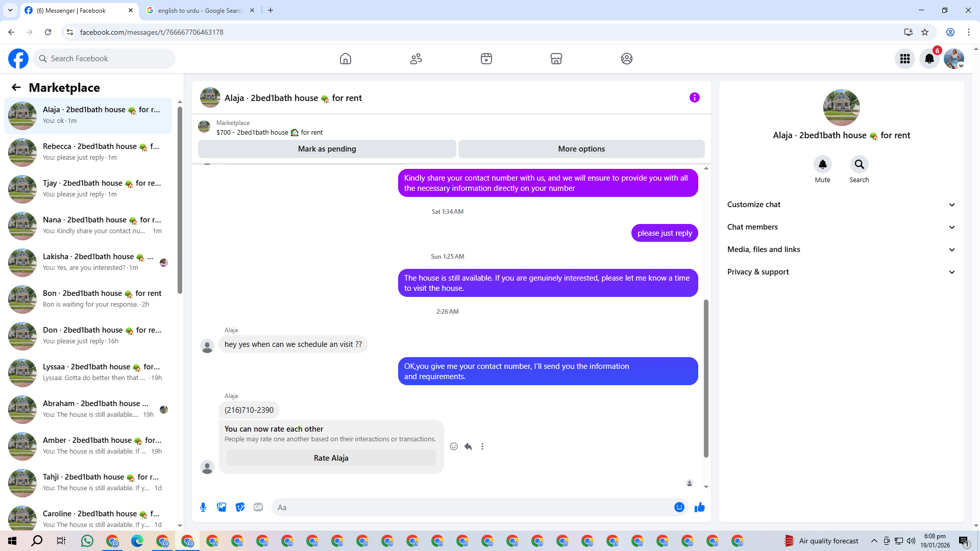This screenshot has width=980, height=551.
Task: Click reply arrow on rating message
Action: coord(468,446)
